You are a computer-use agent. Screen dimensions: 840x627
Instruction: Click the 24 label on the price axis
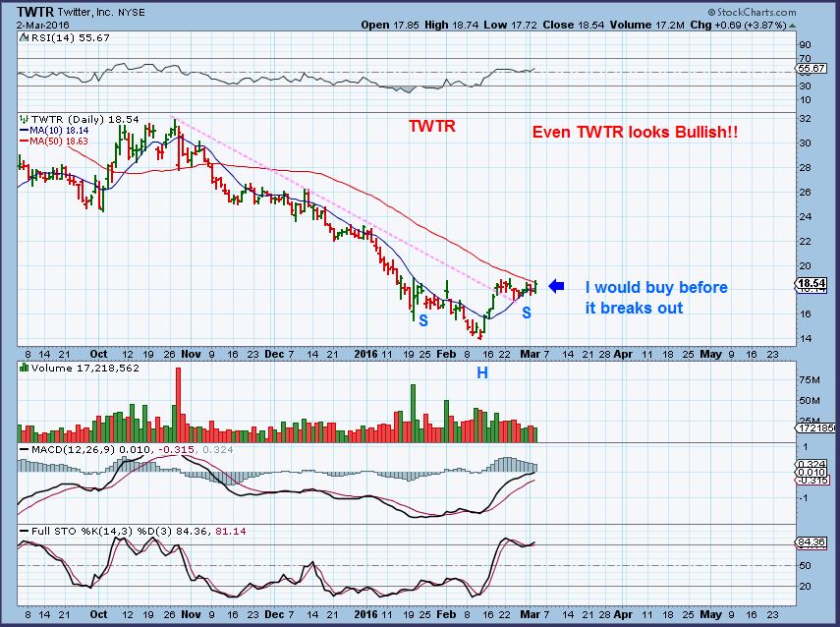[x=805, y=217]
